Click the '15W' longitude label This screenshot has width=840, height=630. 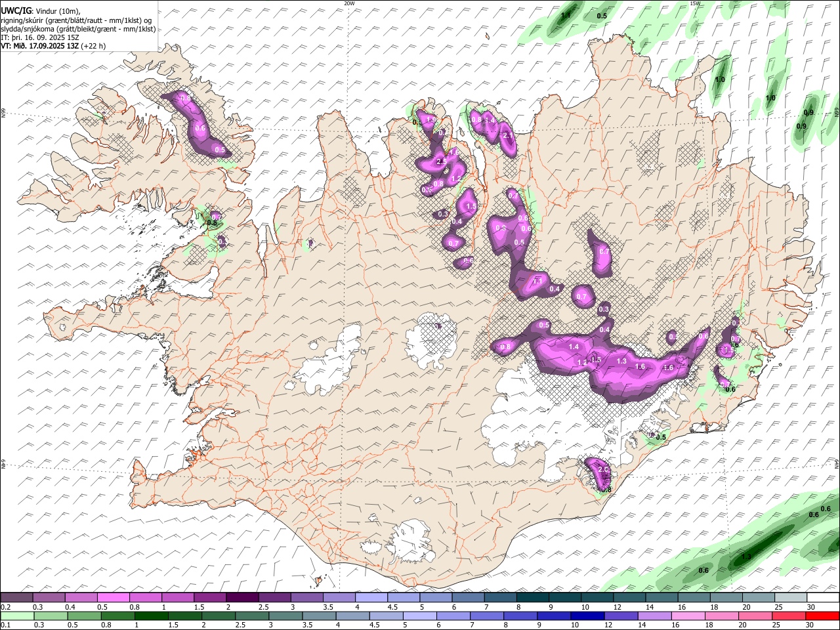[x=695, y=3]
